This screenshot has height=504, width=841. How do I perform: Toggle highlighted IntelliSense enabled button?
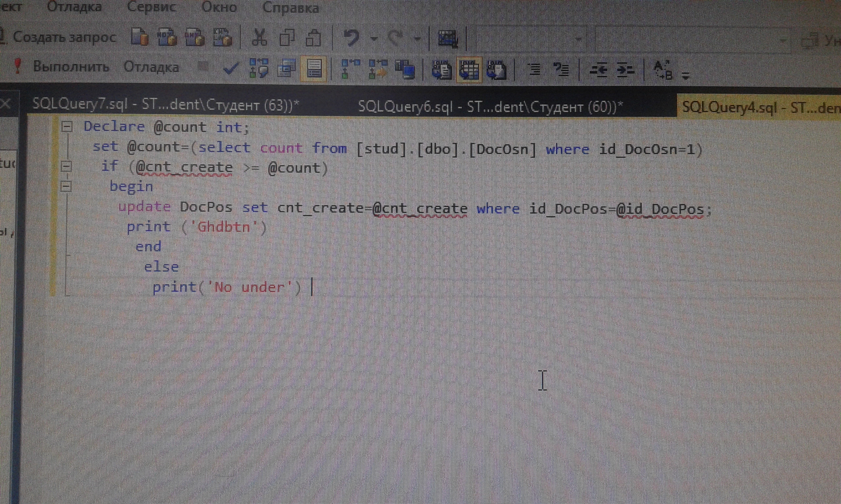(313, 69)
